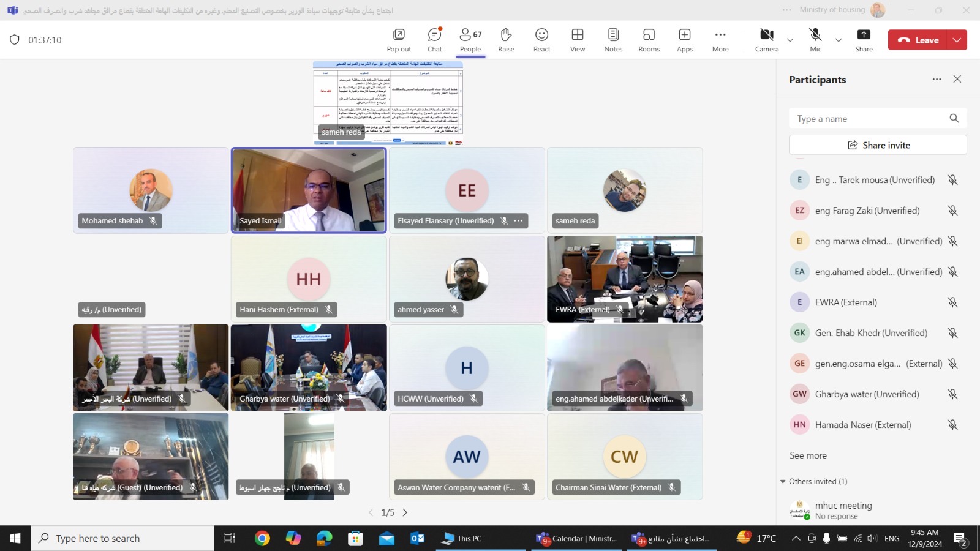
Task: Open the More actions menu
Action: pyautogui.click(x=720, y=40)
